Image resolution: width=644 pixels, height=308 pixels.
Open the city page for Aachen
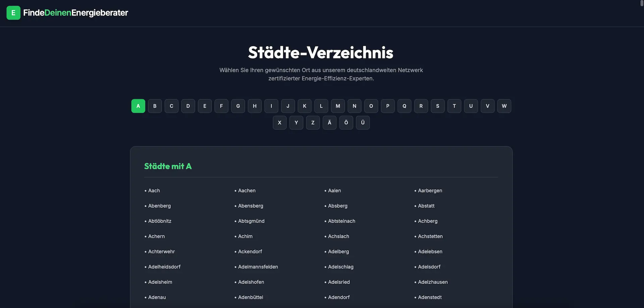click(x=247, y=190)
